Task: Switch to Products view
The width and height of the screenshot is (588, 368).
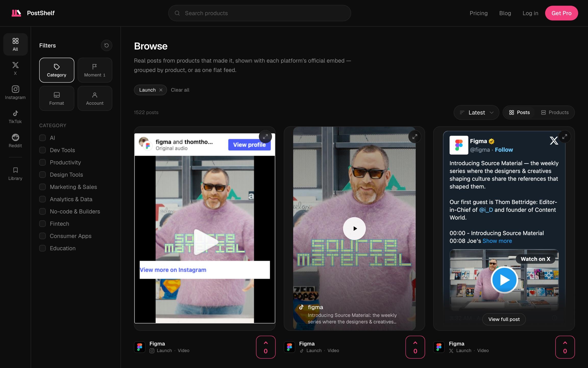Action: (555, 112)
